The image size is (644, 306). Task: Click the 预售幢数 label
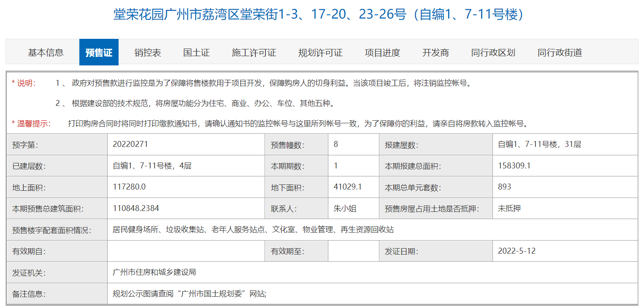coord(287,145)
